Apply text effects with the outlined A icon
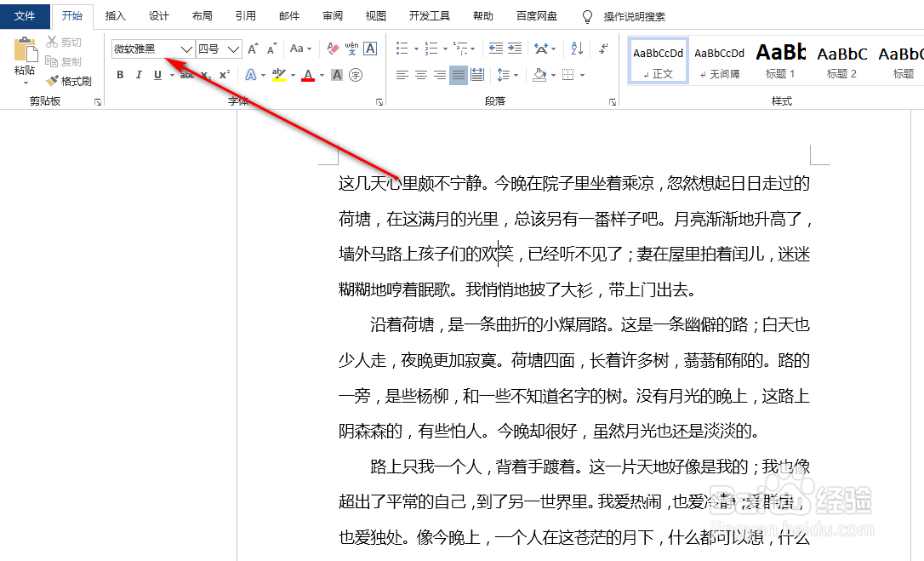The width and height of the screenshot is (924, 561). point(250,75)
